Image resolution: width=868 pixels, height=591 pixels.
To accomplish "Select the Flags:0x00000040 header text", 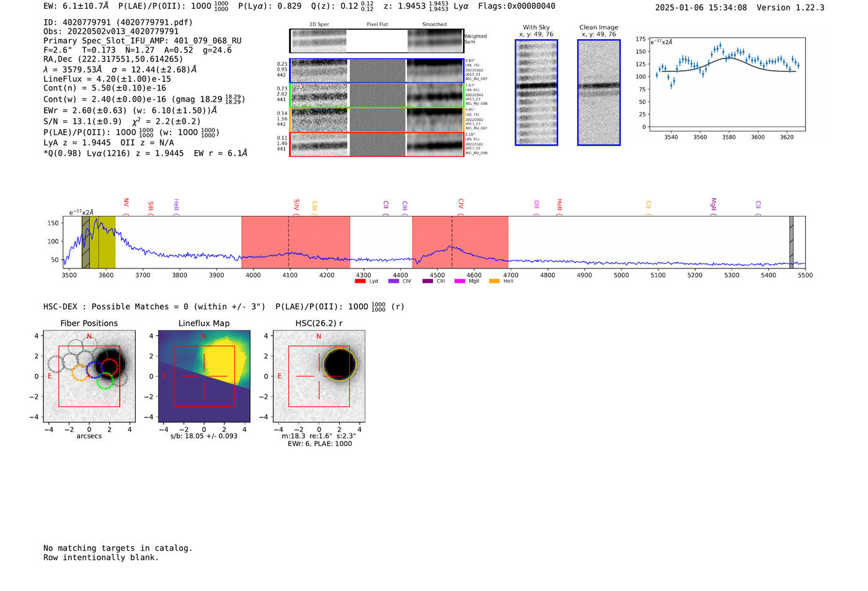I will pyautogui.click(x=516, y=6).
